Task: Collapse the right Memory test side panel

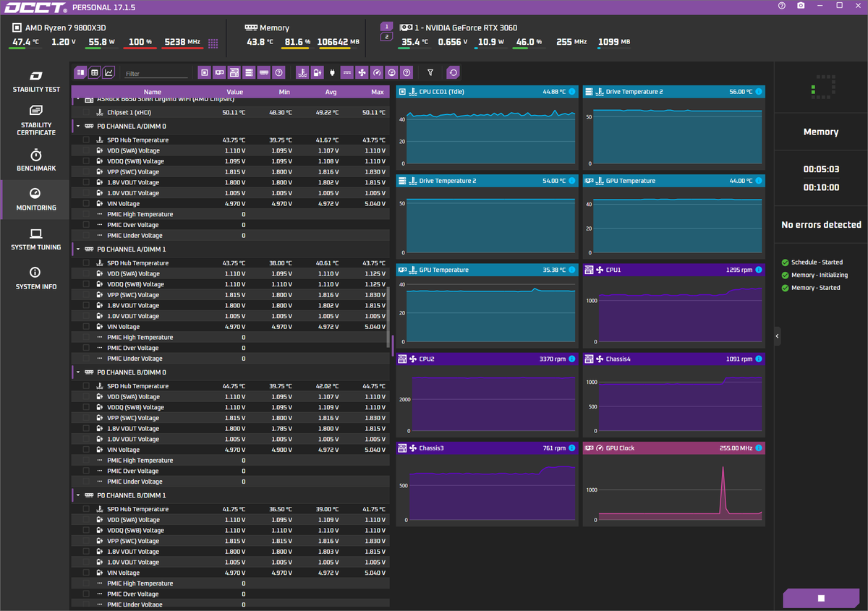Action: point(778,336)
